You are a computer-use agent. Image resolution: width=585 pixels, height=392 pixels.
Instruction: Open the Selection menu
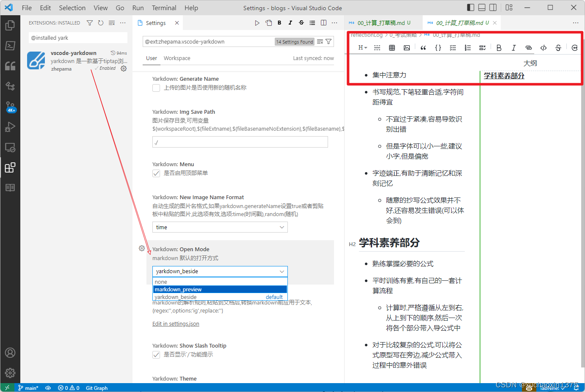click(x=72, y=8)
